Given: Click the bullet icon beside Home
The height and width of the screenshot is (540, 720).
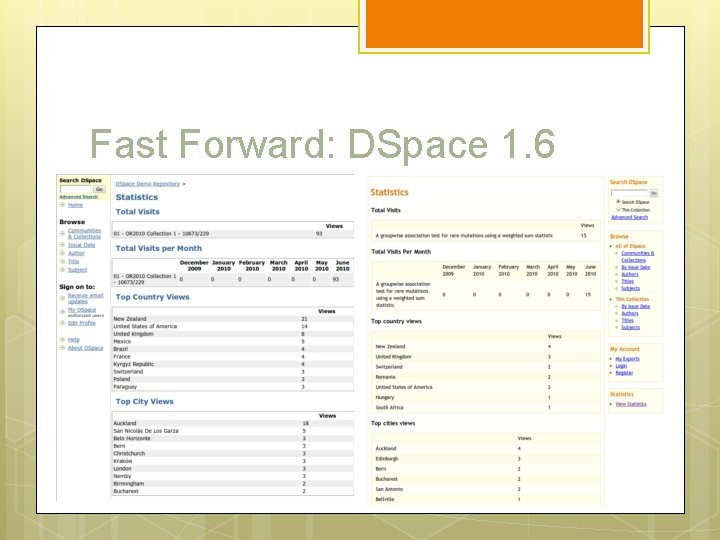Looking at the screenshot, I should pyautogui.click(x=62, y=205).
